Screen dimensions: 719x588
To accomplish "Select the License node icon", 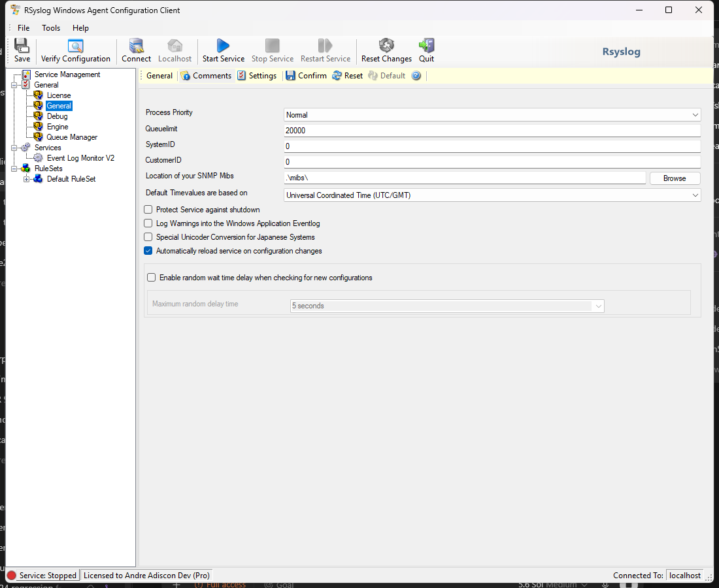I will (x=39, y=95).
